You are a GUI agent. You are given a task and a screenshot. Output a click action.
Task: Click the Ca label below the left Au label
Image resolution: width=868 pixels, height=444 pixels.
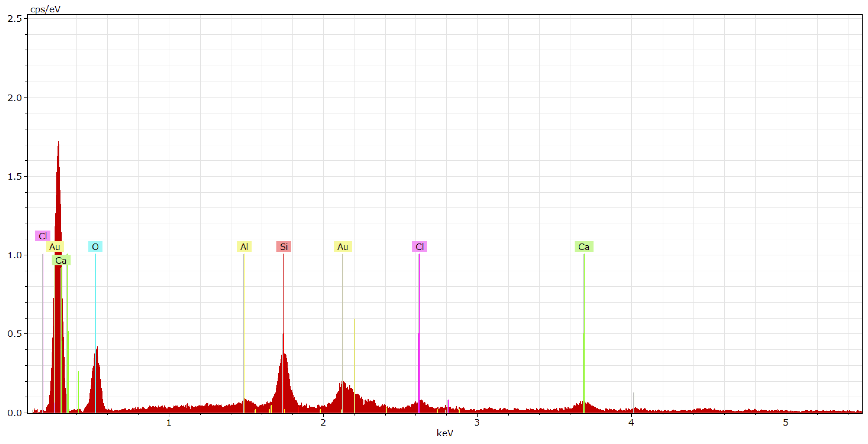coord(61,260)
